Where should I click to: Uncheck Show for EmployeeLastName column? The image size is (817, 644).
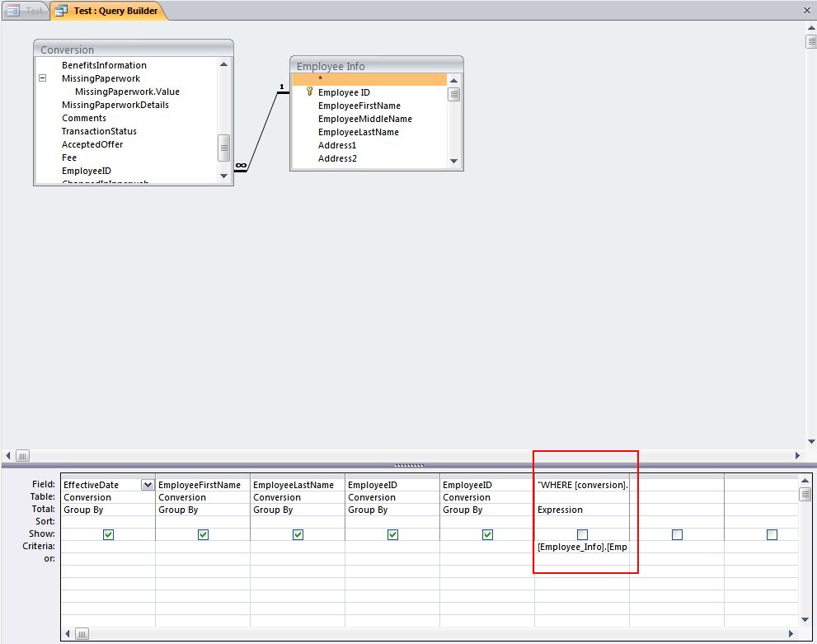coord(298,534)
